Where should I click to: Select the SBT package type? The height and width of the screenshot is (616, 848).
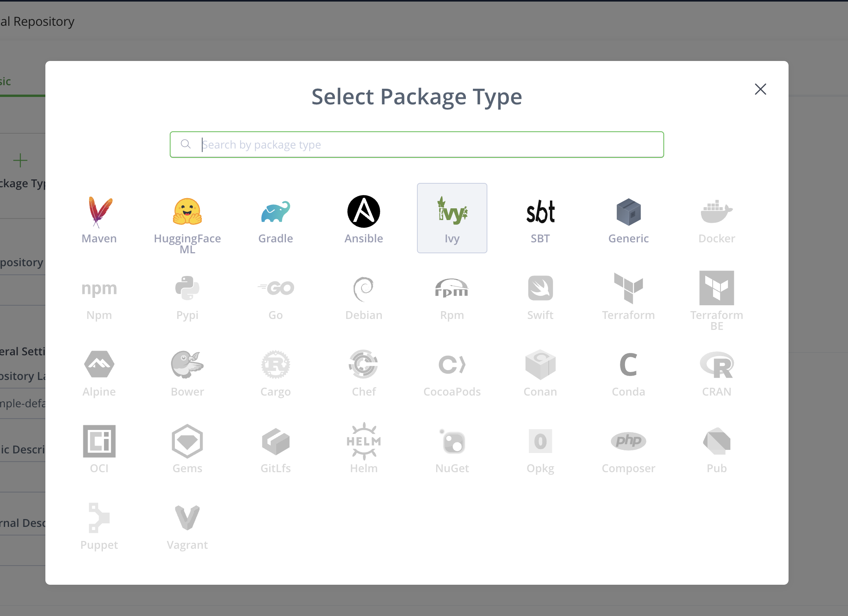540,218
